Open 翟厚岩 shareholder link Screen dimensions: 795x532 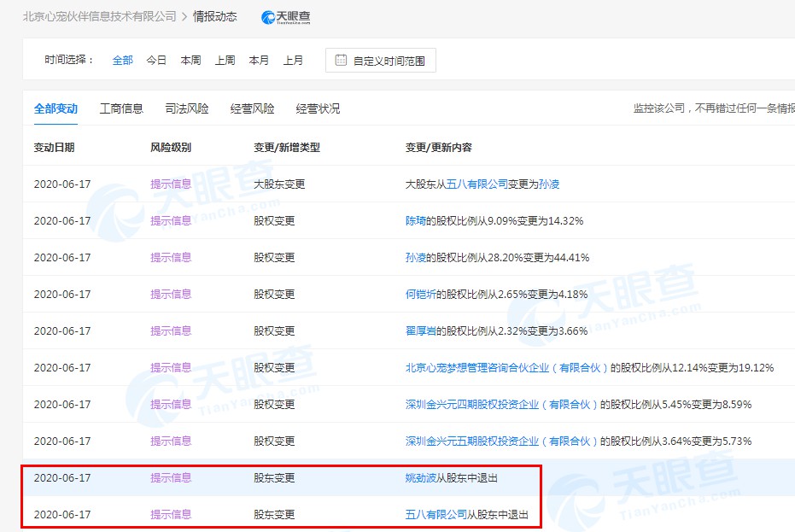pos(420,331)
